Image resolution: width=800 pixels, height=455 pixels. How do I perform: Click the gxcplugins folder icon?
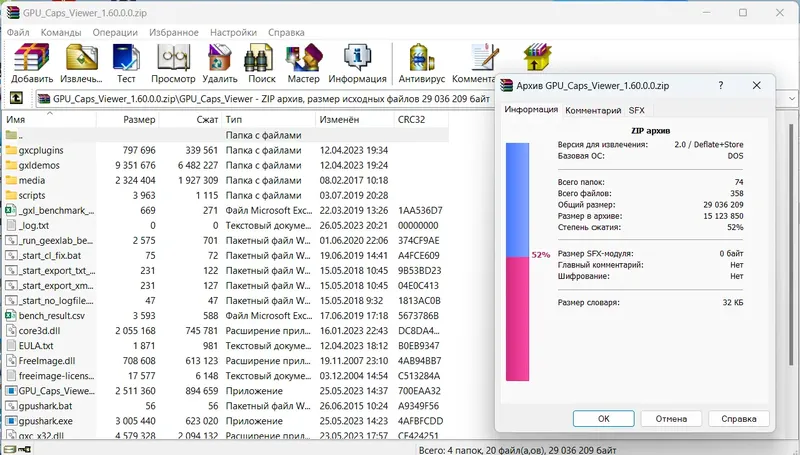pyautogui.click(x=11, y=150)
